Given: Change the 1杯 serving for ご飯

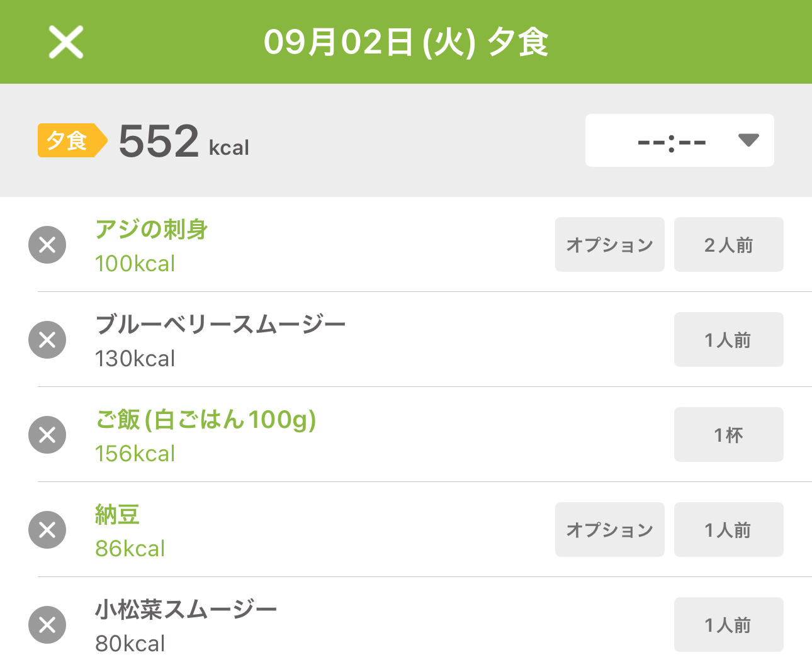Looking at the screenshot, I should 729,435.
